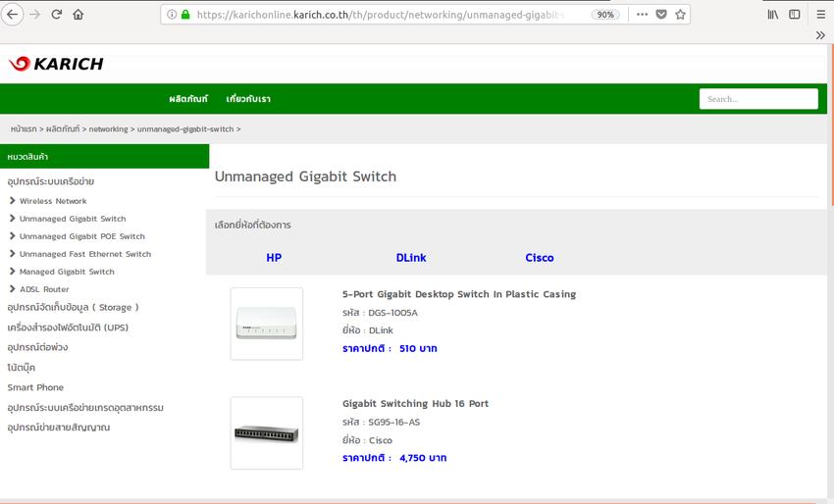Open the Library icon in the toolbar
The width and height of the screenshot is (834, 504).
(773, 15)
